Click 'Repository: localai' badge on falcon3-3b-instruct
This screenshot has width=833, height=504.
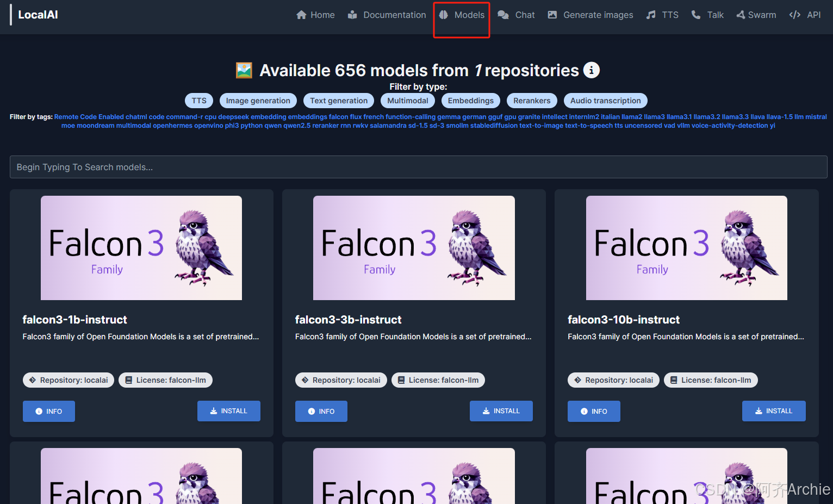(341, 380)
